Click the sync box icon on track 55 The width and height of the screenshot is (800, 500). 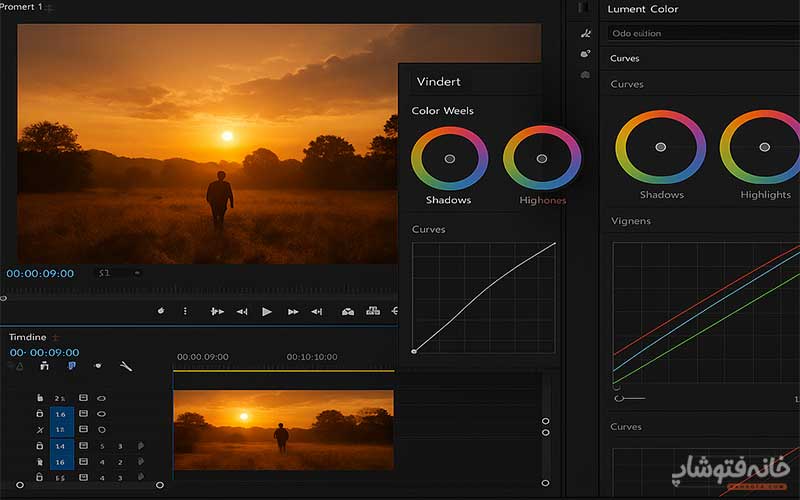point(83,477)
